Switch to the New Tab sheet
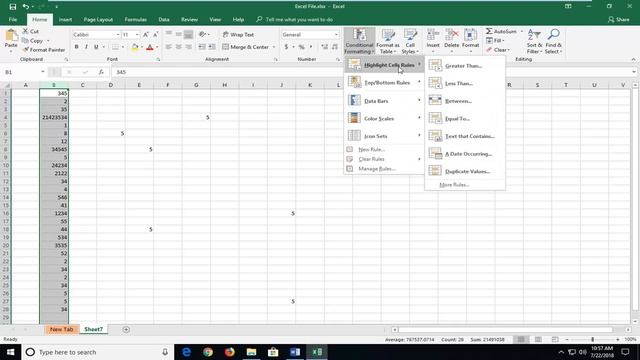The width and height of the screenshot is (640, 360). 62,329
